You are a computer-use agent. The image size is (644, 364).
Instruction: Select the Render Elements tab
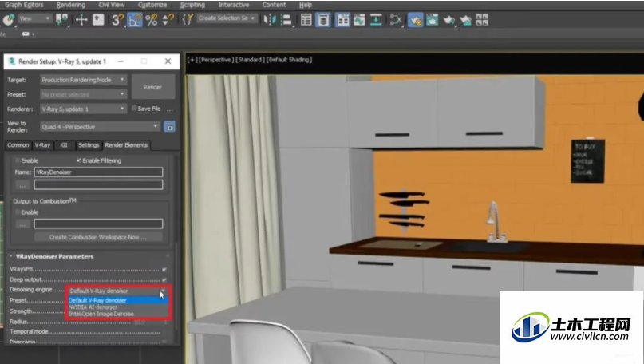(x=126, y=145)
